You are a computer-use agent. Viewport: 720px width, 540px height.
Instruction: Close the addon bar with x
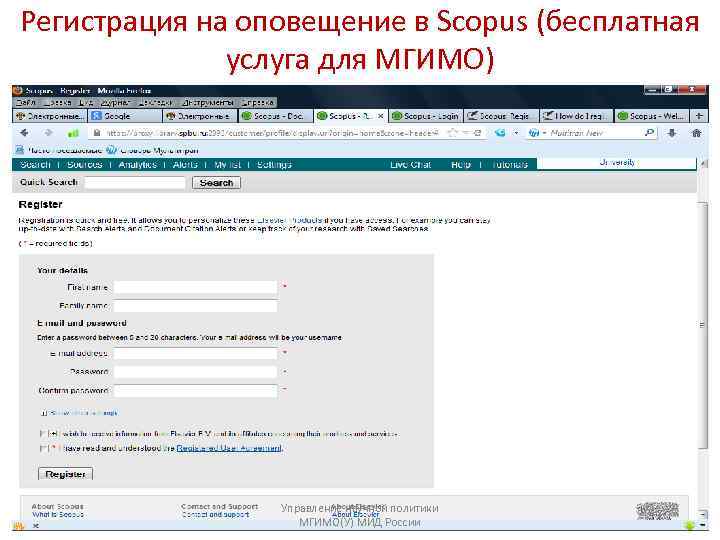pyautogui.click(x=36, y=526)
